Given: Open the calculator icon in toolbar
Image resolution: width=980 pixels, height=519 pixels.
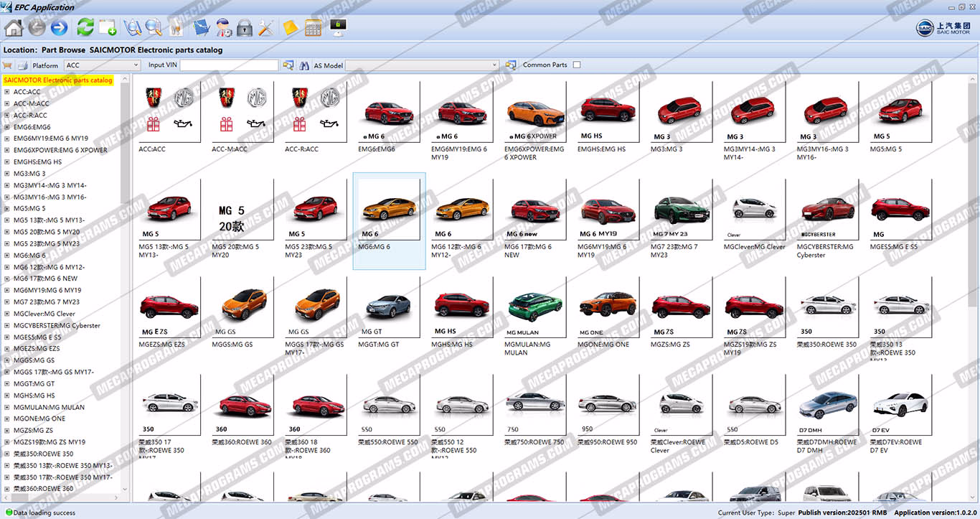Looking at the screenshot, I should (313, 28).
